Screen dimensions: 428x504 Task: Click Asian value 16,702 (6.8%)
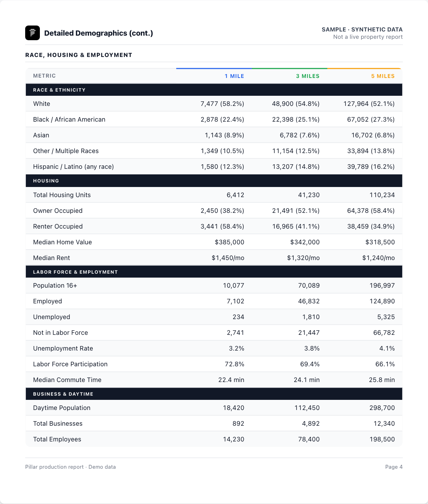coord(373,135)
